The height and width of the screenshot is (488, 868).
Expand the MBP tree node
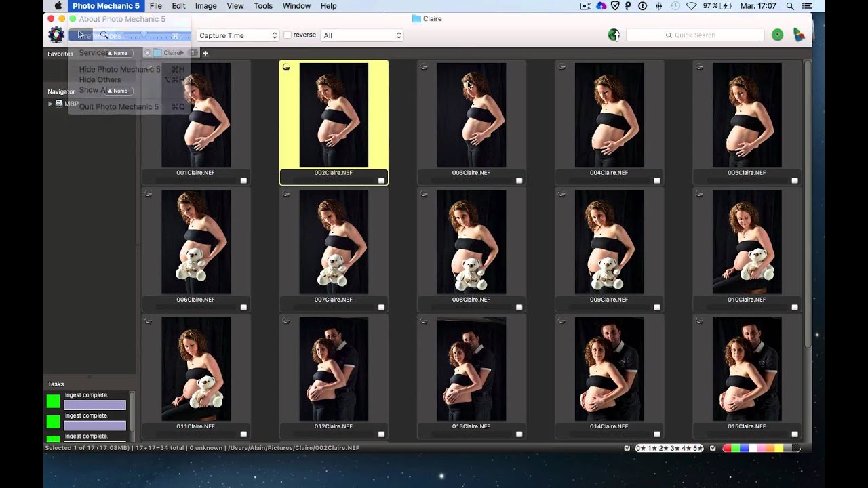50,104
